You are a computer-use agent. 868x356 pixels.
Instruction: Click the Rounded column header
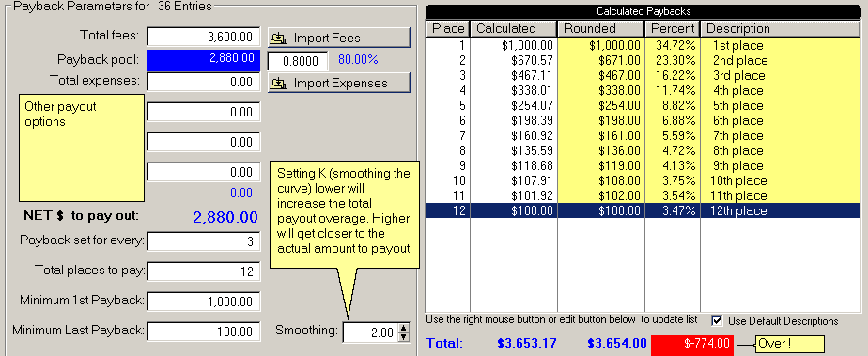(601, 29)
